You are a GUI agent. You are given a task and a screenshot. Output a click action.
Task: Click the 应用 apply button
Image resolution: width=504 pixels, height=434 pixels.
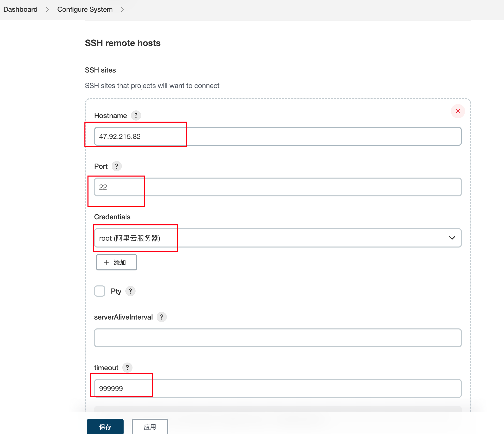tap(150, 427)
